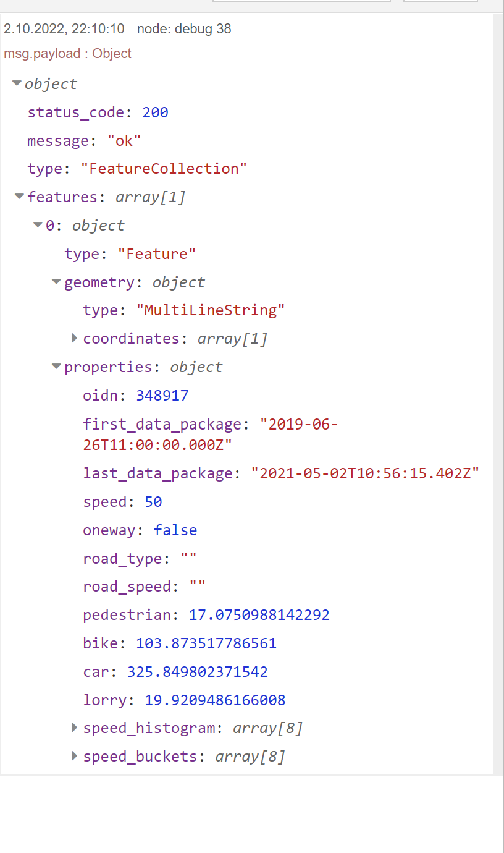Collapse the properties object
Image resolution: width=504 pixels, height=853 pixels.
56,367
